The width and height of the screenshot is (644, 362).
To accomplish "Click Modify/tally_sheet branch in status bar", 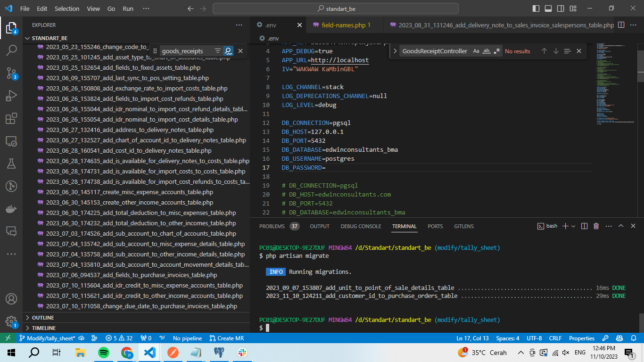I will click(x=47, y=338).
